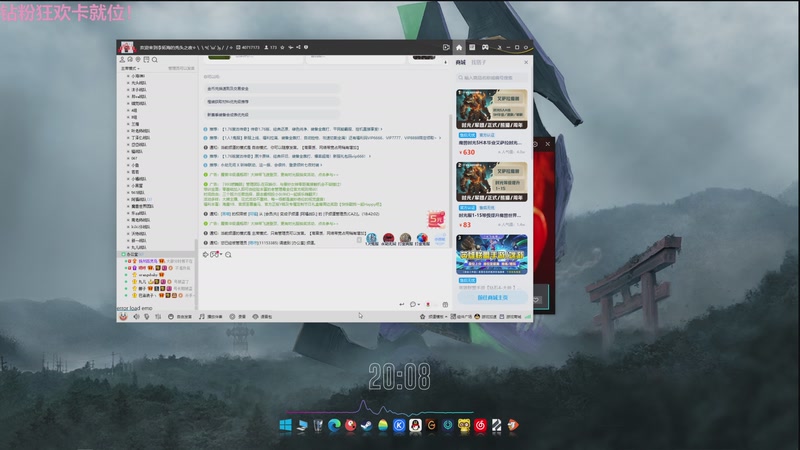Click the enter-arrow icon near input box
800x450 pixels.
[x=402, y=305]
